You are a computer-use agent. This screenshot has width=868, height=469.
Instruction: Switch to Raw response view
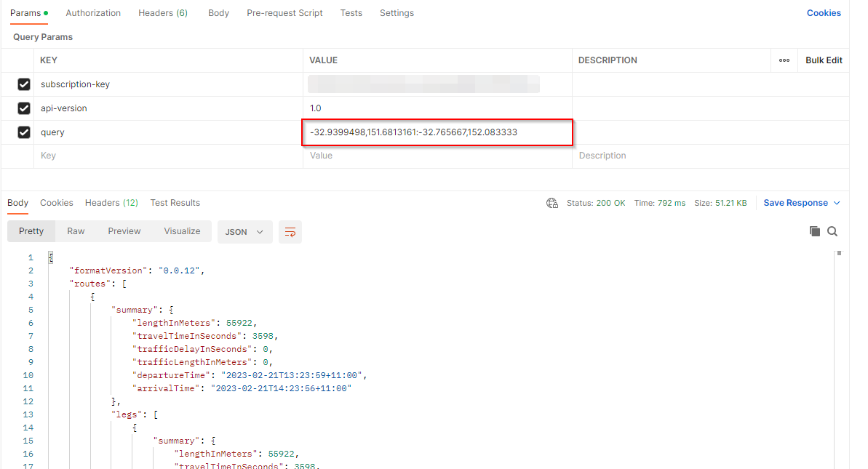coord(76,231)
